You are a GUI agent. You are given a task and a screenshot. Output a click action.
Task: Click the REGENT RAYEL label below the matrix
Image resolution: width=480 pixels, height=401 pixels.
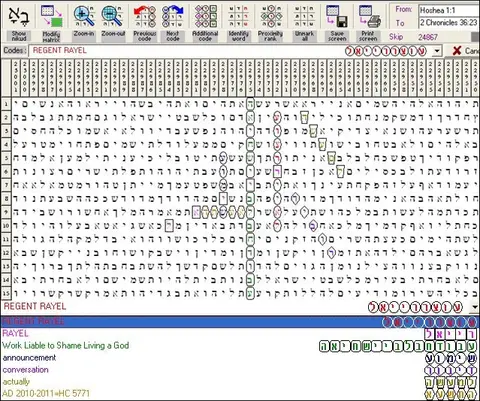pos(35,306)
